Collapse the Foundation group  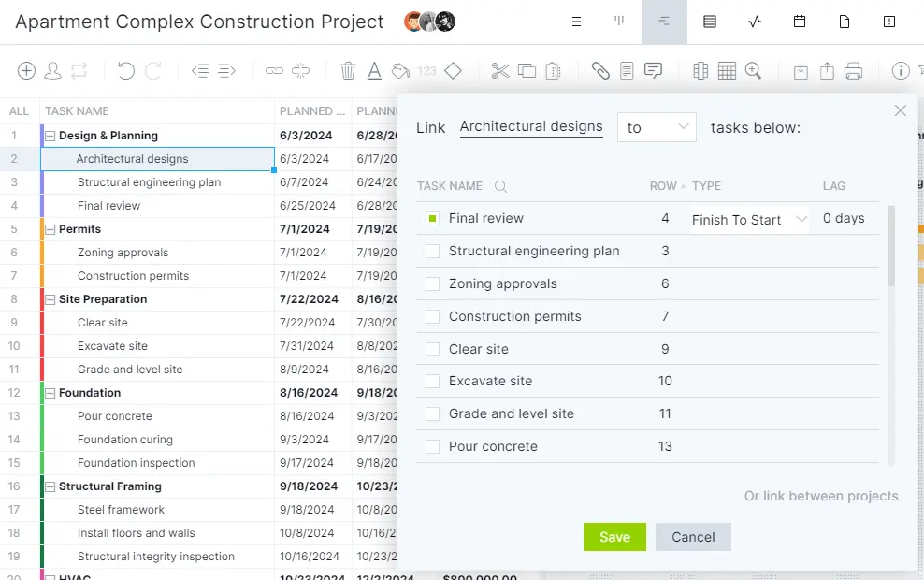point(51,394)
